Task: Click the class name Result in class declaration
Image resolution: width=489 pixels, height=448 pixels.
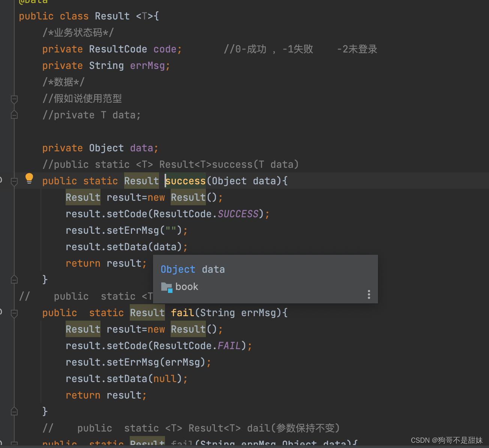Action: click(112, 16)
